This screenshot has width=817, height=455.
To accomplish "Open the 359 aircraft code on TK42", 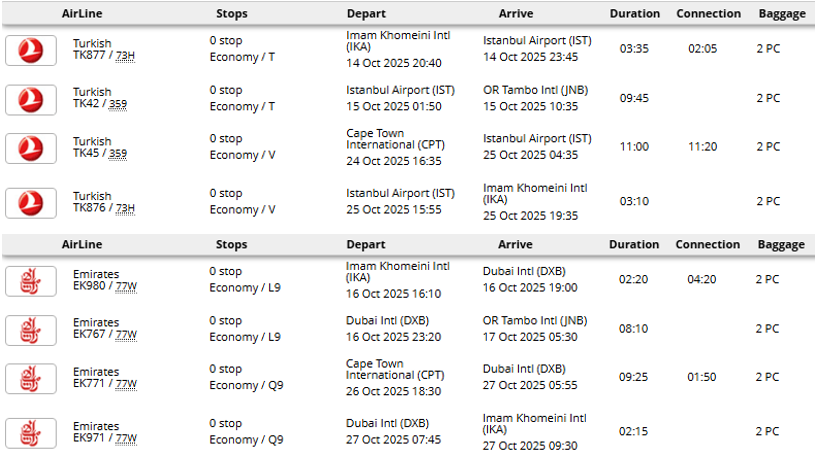I will pos(118,104).
